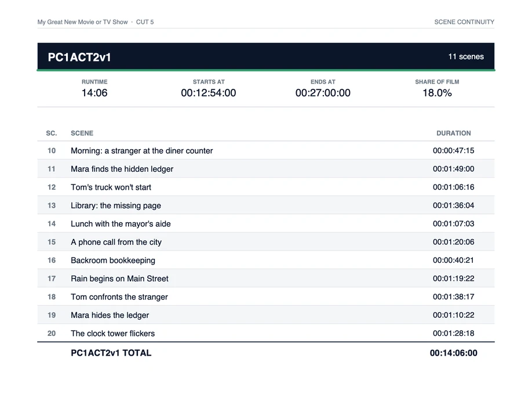Click the 'SCENE CONTINUITY' header text
This screenshot has width=532, height=409.
tap(464, 22)
